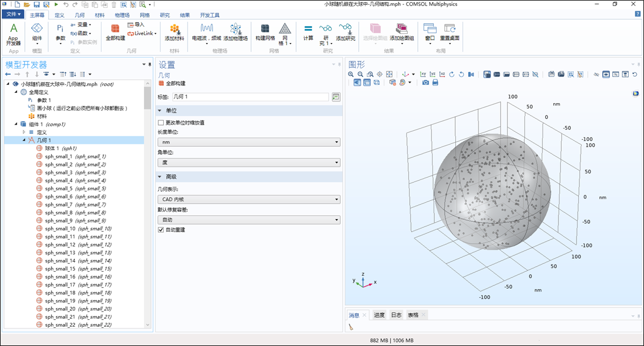Click the zoom in icon in graphics toolbar
Viewport: 644px width, 346px height.
click(351, 74)
